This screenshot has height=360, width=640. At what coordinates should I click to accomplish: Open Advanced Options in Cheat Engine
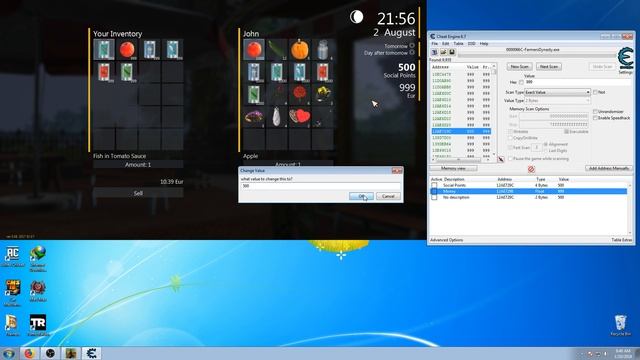point(446,240)
